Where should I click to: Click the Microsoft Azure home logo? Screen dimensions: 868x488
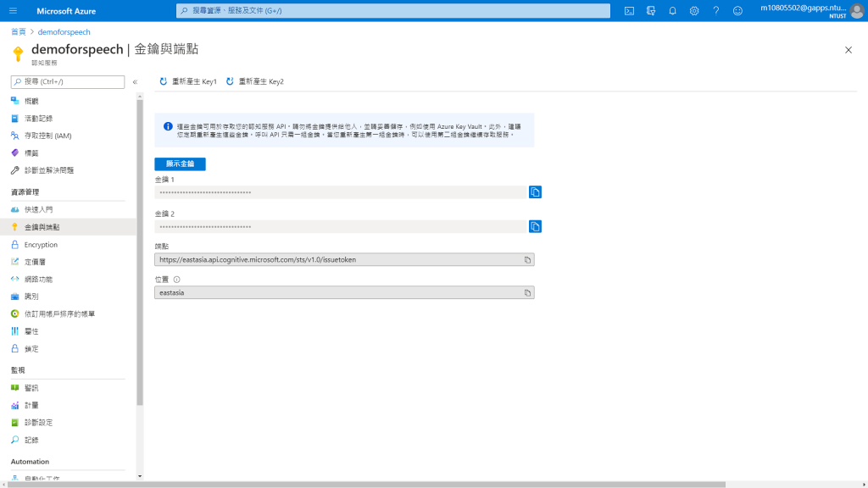[x=66, y=11]
